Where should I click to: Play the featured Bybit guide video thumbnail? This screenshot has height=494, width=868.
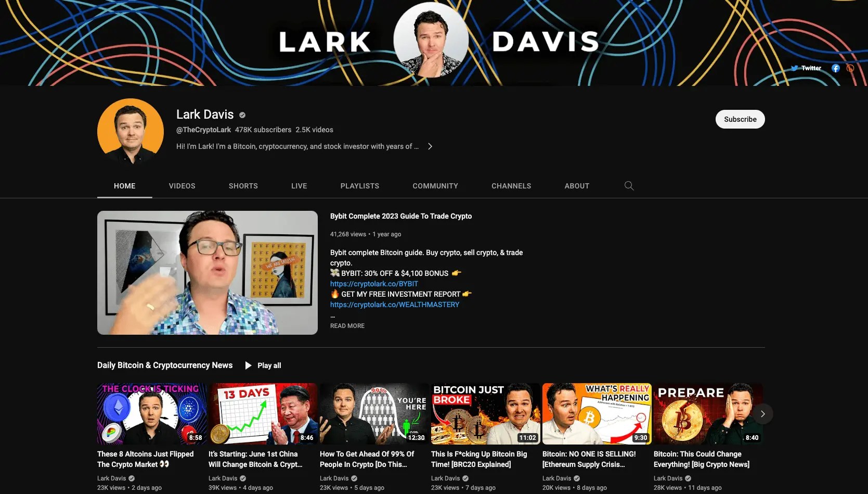(x=206, y=273)
